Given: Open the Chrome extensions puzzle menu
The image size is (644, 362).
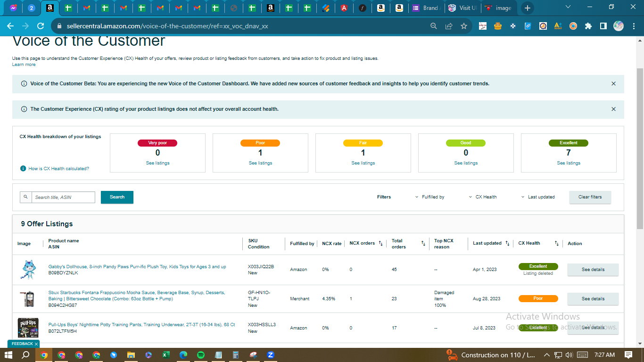Looking at the screenshot, I should coord(588,26).
